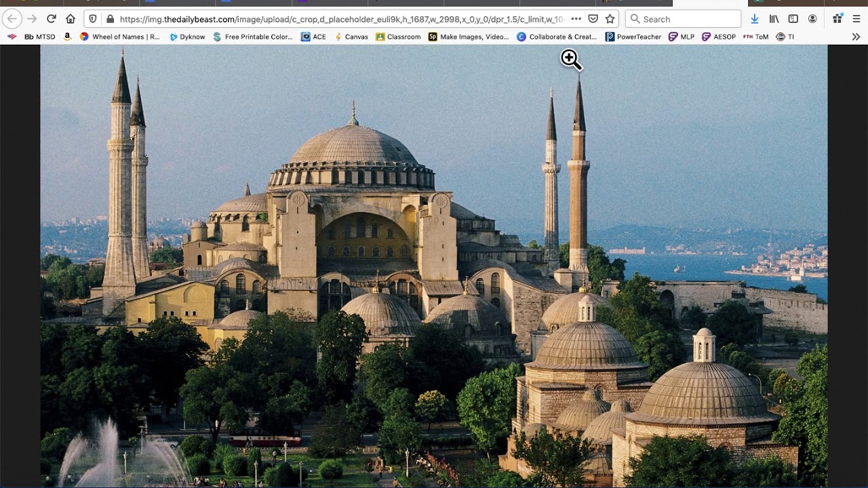868x488 pixels.
Task: Open the Canvas bookmark
Action: 351,37
